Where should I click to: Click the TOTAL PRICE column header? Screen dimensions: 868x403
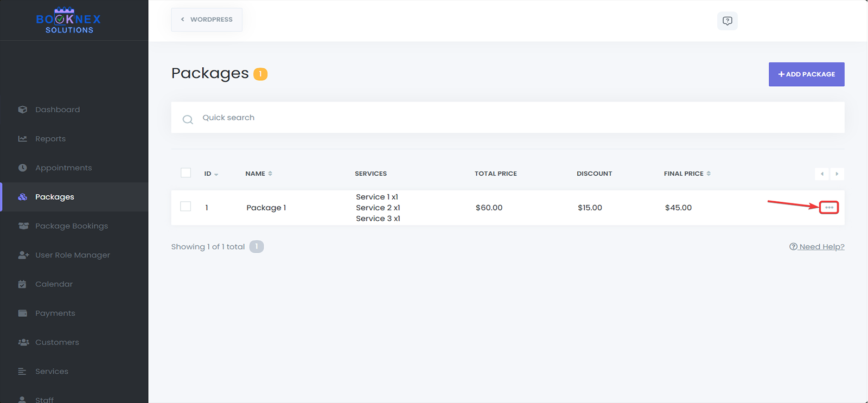pyautogui.click(x=496, y=174)
